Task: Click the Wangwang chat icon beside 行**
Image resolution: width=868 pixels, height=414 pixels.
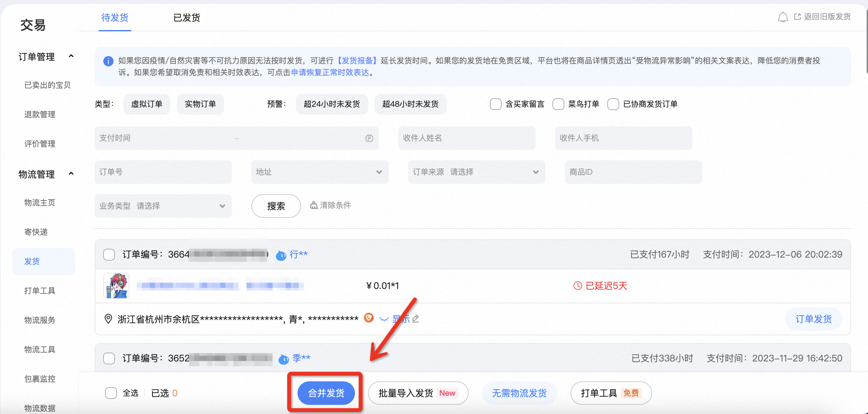Action: (281, 255)
